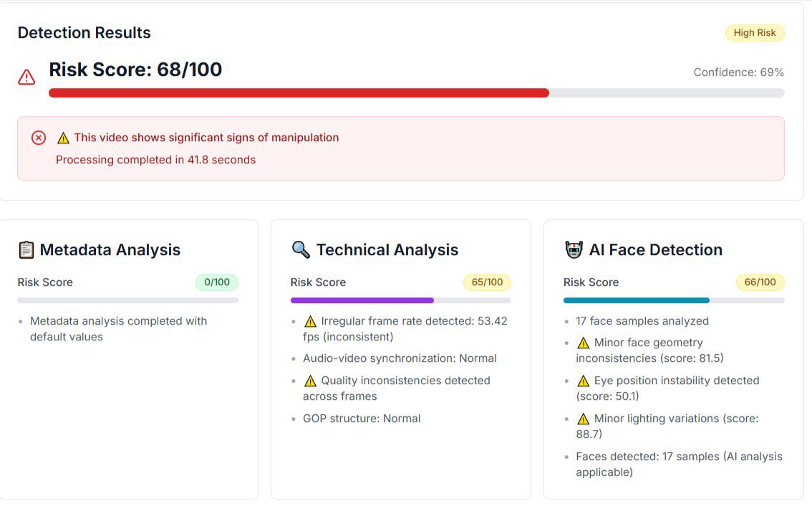Click the 'Metadata Analysis' heading
The height and width of the screenshot is (506, 812).
pyautogui.click(x=110, y=250)
